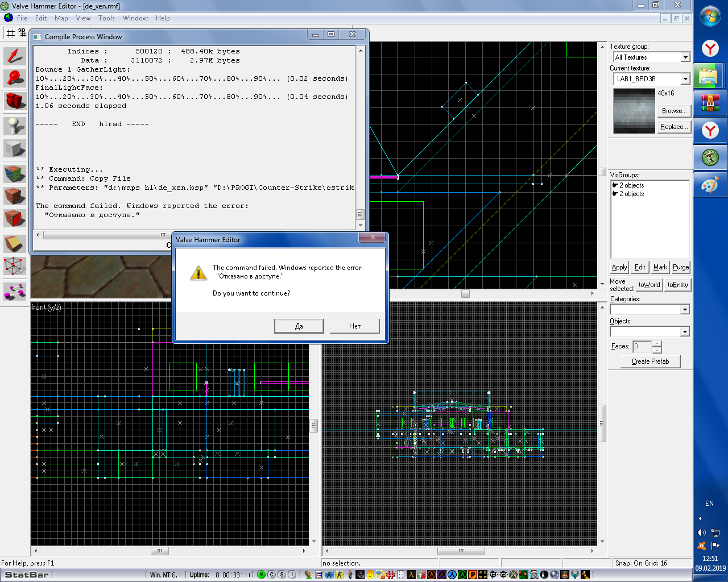The height and width of the screenshot is (582, 728).
Task: Open the Window menu
Action: point(135,18)
